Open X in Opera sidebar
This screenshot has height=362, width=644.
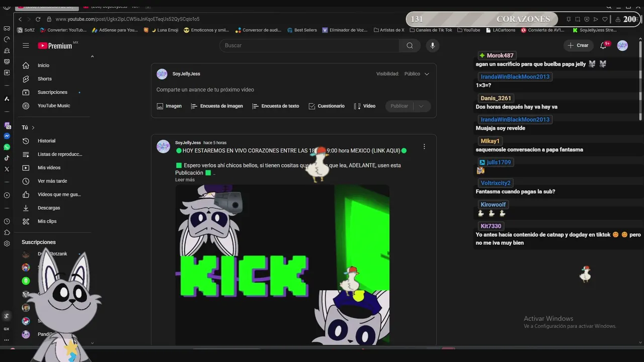7,169
